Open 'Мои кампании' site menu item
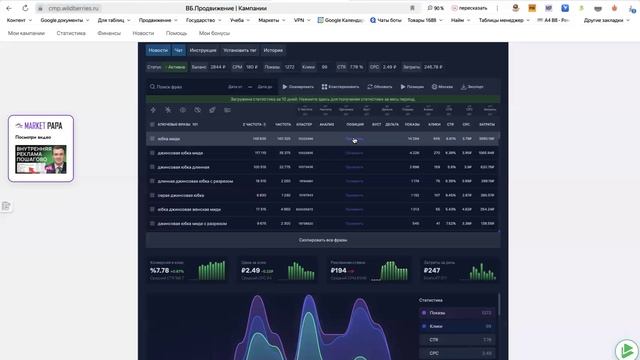This screenshot has width=640, height=360. coord(26,33)
